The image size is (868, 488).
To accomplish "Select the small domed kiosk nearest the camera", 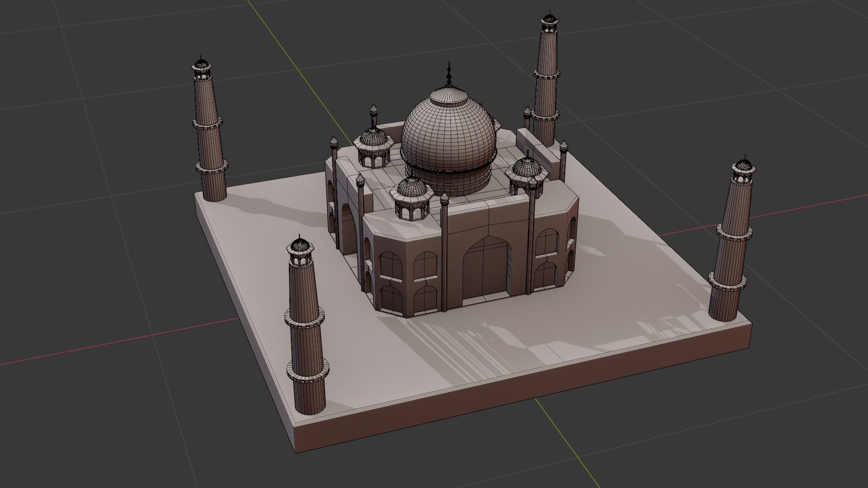I will [410, 199].
